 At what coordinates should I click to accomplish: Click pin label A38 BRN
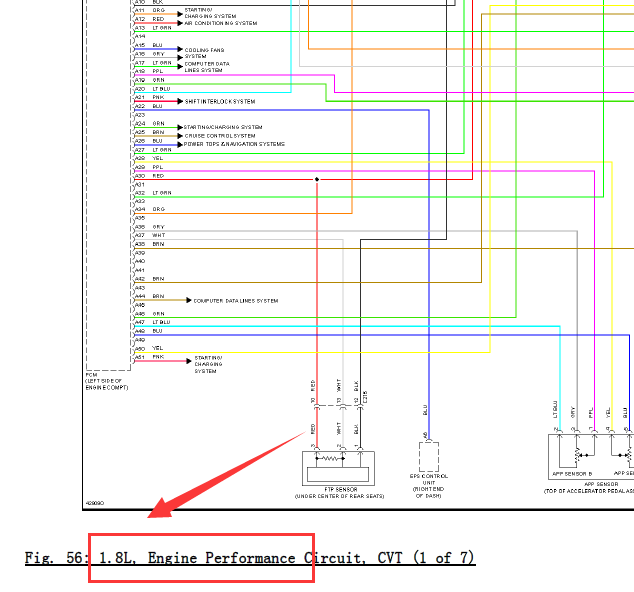tap(149, 244)
